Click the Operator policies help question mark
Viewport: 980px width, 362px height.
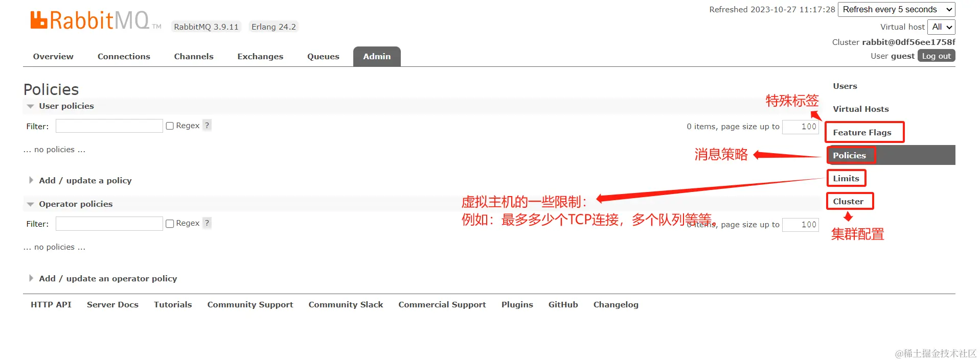click(x=207, y=223)
